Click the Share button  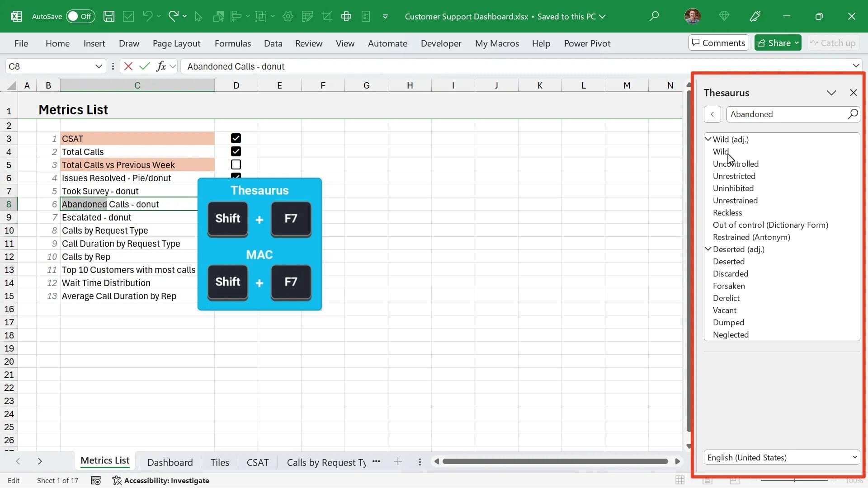[x=777, y=42]
